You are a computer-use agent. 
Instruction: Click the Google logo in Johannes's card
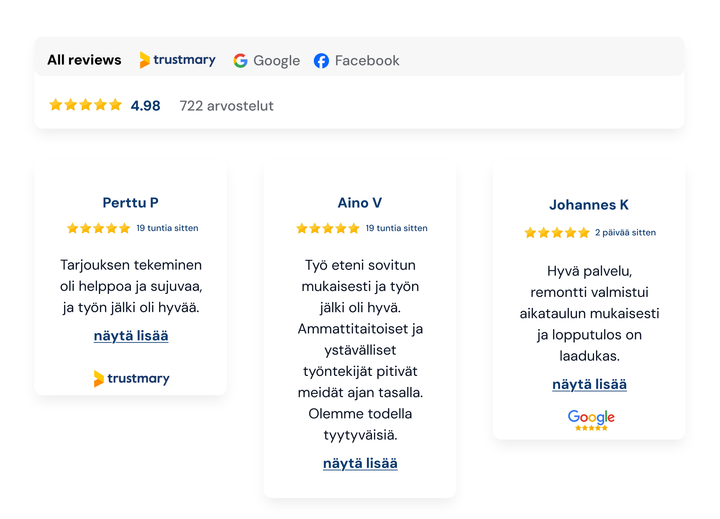[590, 419]
